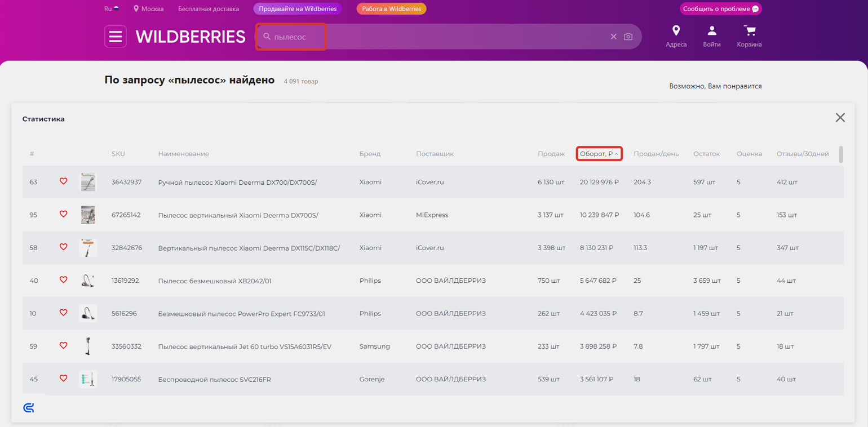
Task: Click turnover value 20 129 976 ₽
Action: 599,182
